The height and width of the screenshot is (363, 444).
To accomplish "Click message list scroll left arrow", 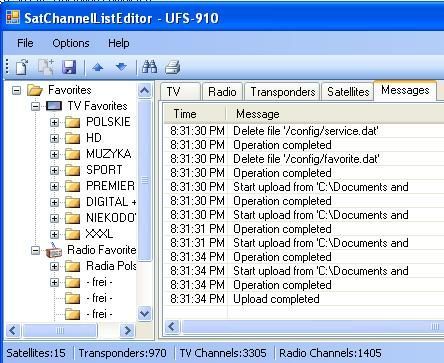I will click(x=172, y=327).
